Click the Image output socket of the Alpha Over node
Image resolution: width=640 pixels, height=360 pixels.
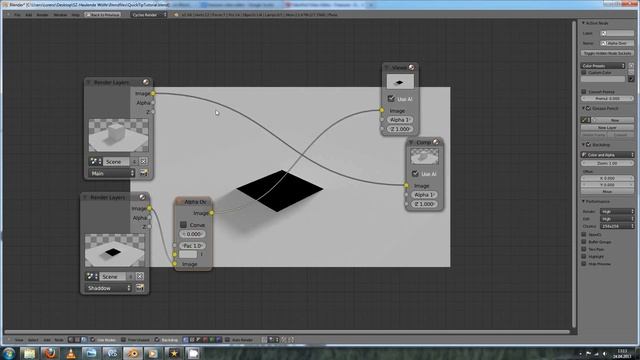pyautogui.click(x=211, y=213)
